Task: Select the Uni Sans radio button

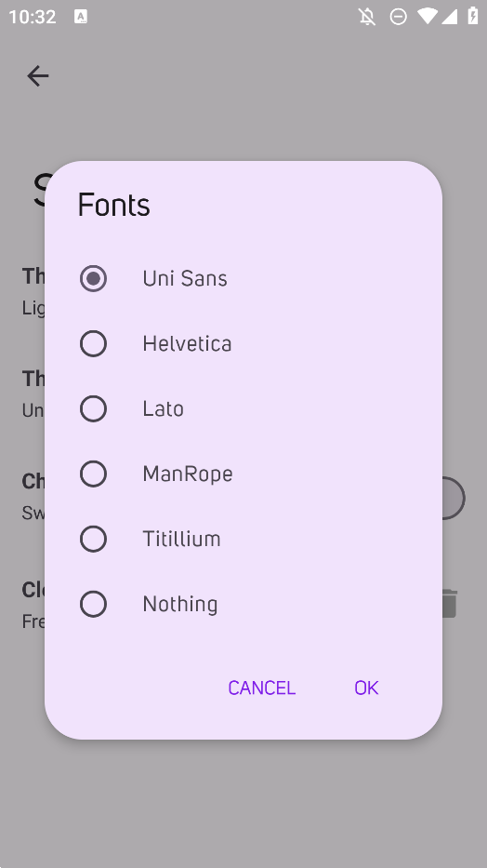Action: point(94,278)
